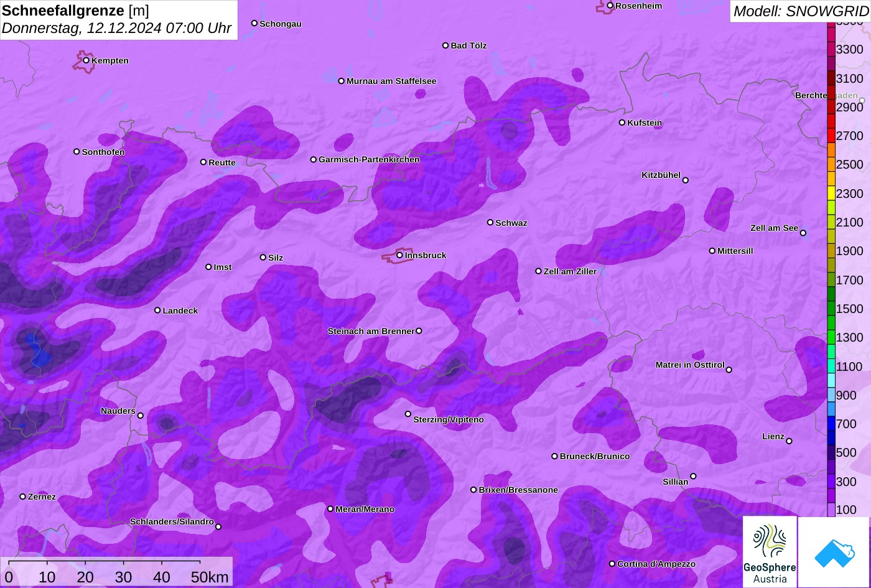Click the Schongau marker dot

254,23
